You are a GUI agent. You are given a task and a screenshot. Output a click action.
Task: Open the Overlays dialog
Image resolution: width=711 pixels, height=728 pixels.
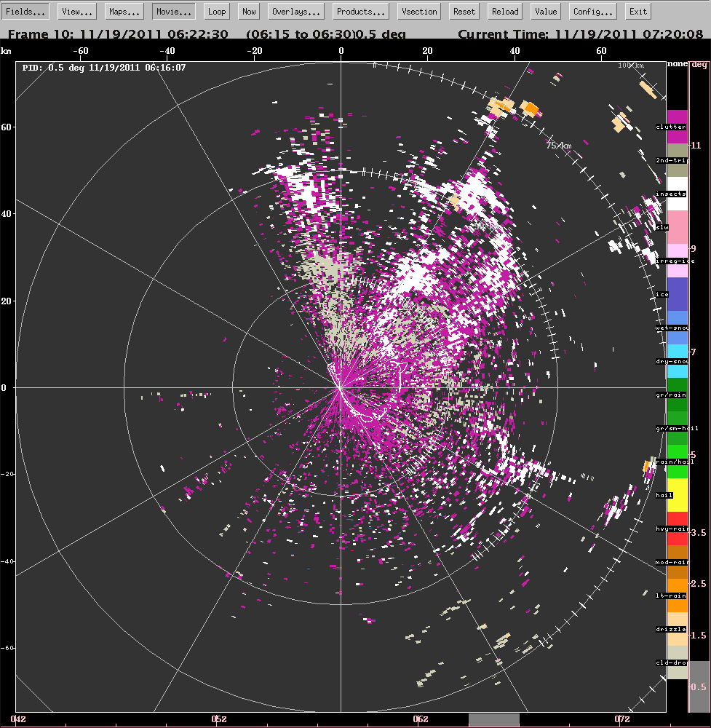[295, 11]
